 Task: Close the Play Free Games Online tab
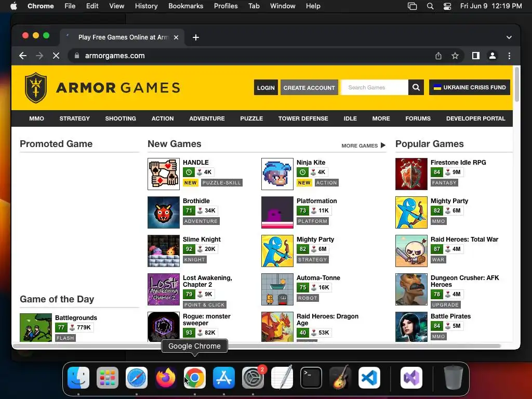[x=176, y=37]
